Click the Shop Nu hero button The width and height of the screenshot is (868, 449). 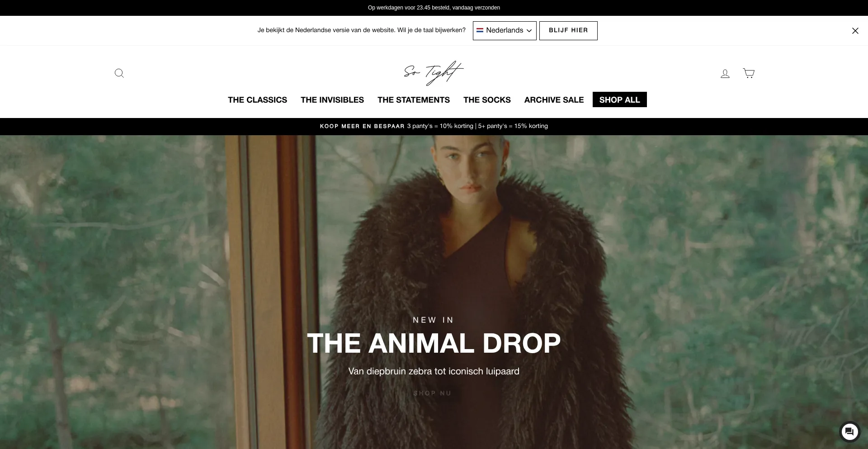[x=432, y=393]
